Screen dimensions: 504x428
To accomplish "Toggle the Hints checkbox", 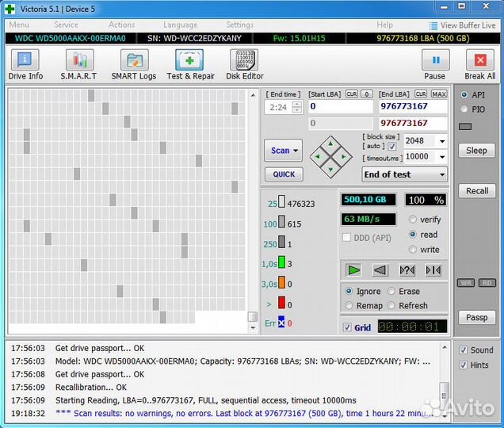I will click(x=463, y=365).
